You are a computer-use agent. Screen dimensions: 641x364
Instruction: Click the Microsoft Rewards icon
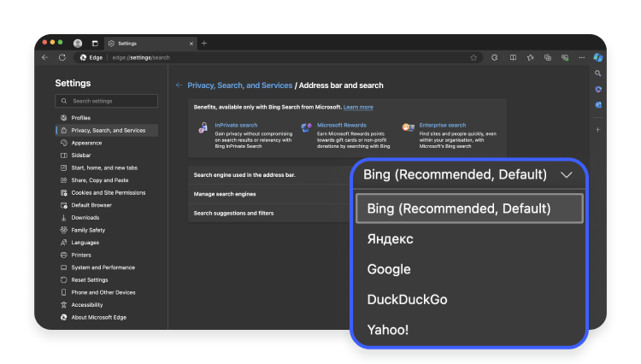(306, 127)
